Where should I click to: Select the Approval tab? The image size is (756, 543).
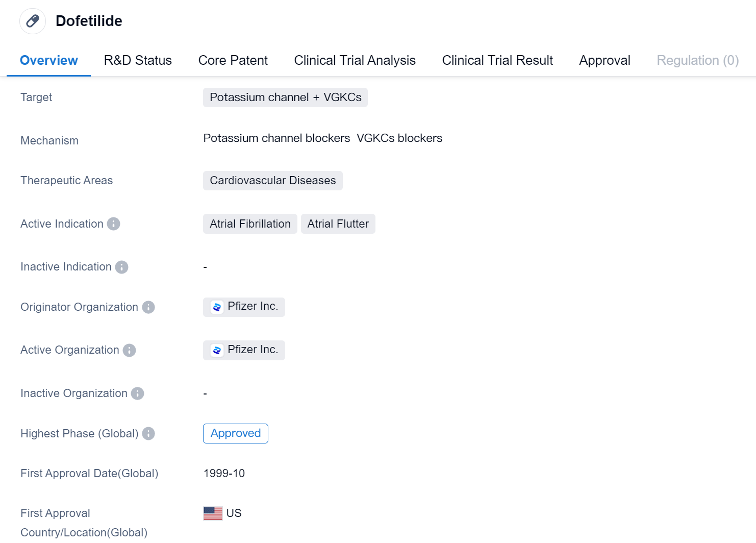pos(604,60)
